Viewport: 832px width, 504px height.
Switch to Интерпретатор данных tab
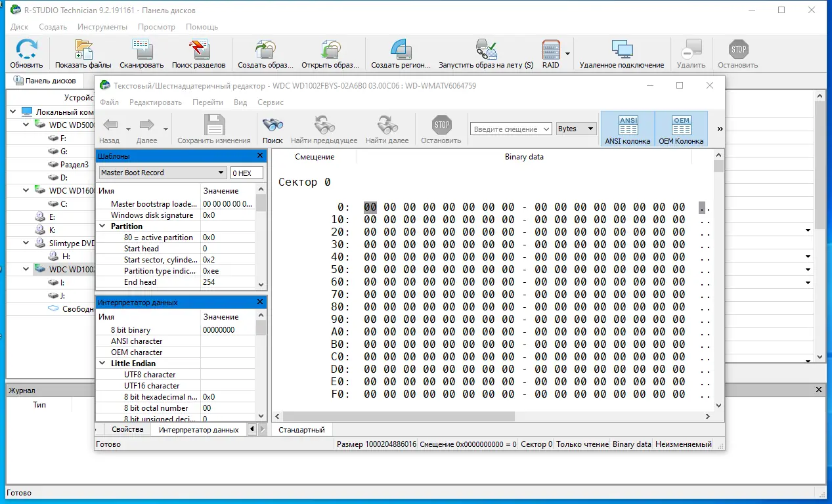click(198, 430)
